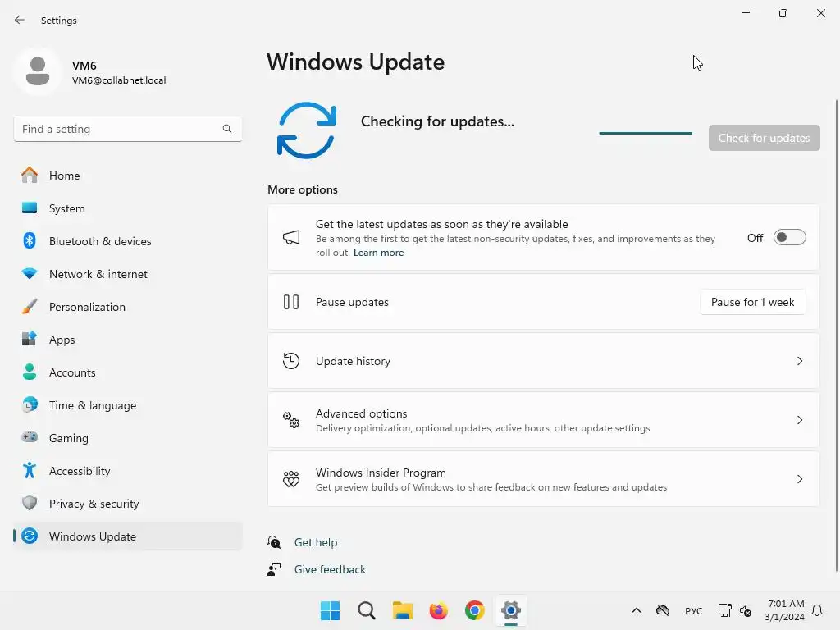Click the Accessibility figure icon
840x630 pixels.
pyautogui.click(x=30, y=470)
